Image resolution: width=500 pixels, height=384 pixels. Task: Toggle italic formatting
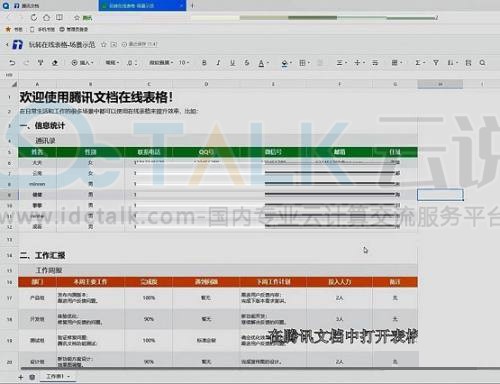218,63
